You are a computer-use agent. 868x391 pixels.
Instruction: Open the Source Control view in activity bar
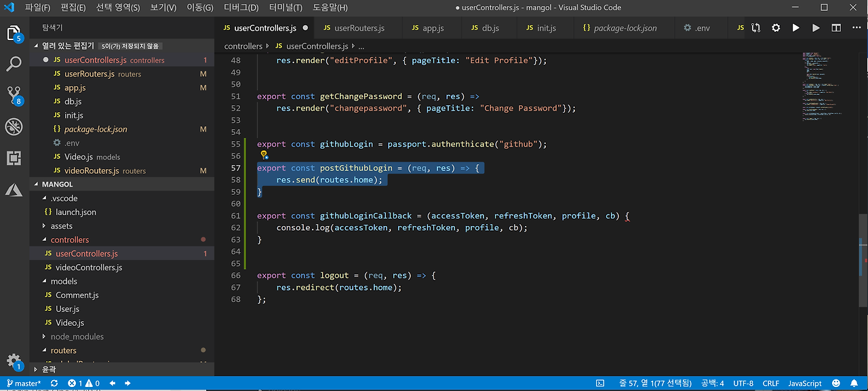pyautogui.click(x=14, y=94)
